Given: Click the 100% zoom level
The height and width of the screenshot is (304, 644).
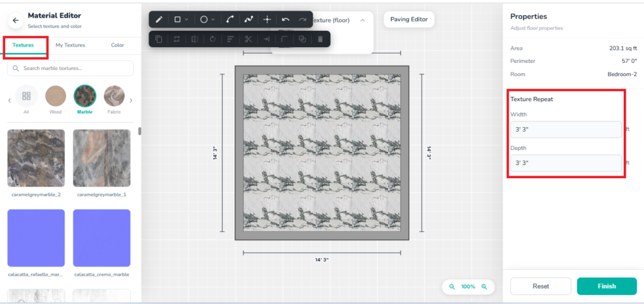Looking at the screenshot, I should coord(468,287).
